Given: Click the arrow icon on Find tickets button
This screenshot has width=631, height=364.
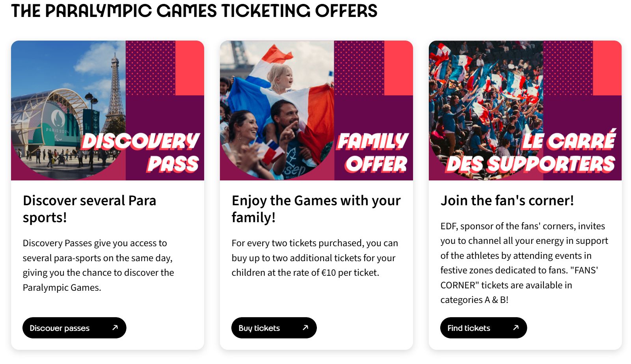Looking at the screenshot, I should (516, 327).
